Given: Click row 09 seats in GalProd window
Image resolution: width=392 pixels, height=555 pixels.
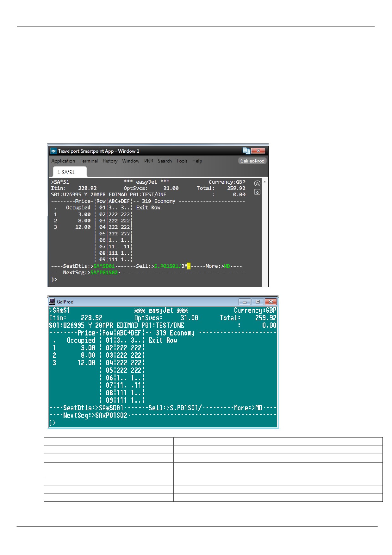Looking at the screenshot, I should click(129, 400).
